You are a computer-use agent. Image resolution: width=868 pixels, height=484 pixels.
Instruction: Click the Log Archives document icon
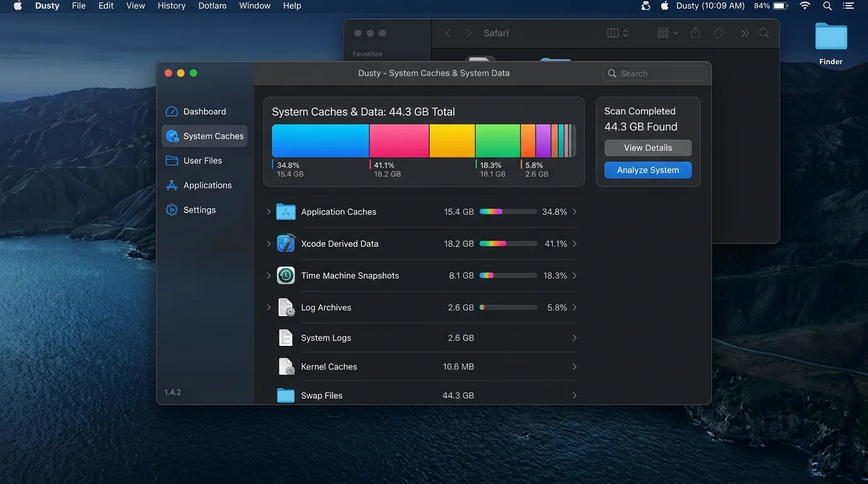[286, 308]
